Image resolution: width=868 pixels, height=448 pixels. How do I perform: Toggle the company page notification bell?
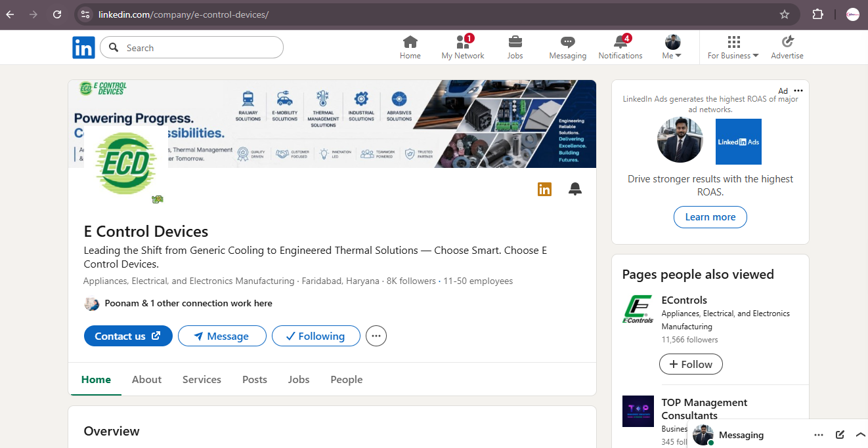575,190
